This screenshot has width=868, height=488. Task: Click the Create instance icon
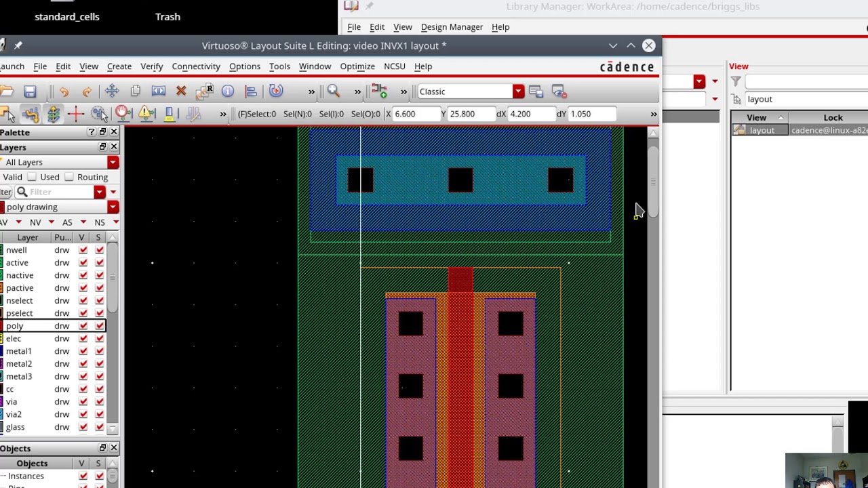[379, 91]
